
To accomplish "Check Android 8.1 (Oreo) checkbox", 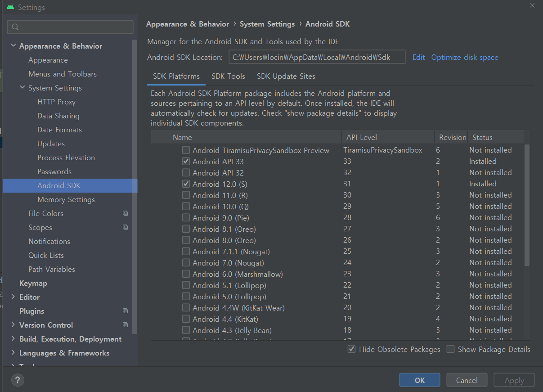I will (186, 229).
